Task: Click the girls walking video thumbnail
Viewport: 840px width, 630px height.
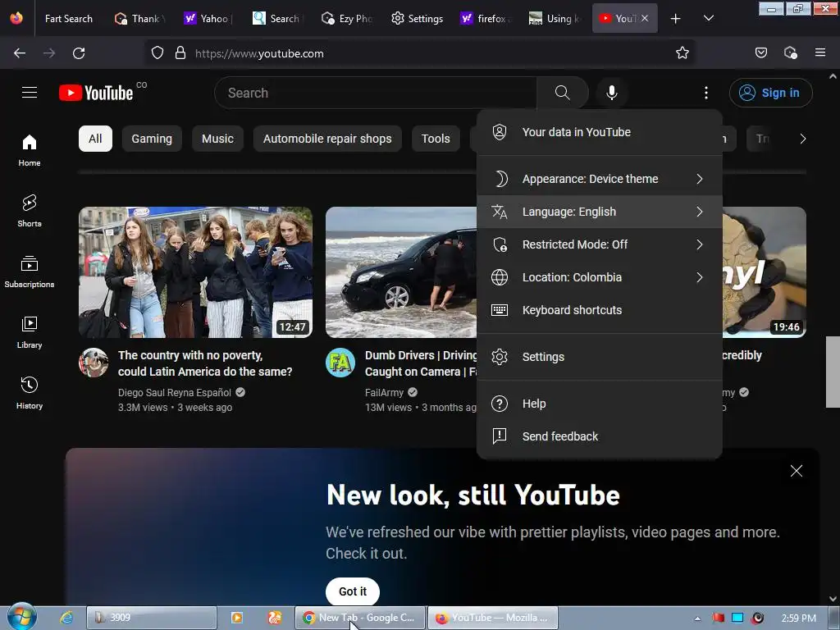Action: tap(195, 272)
